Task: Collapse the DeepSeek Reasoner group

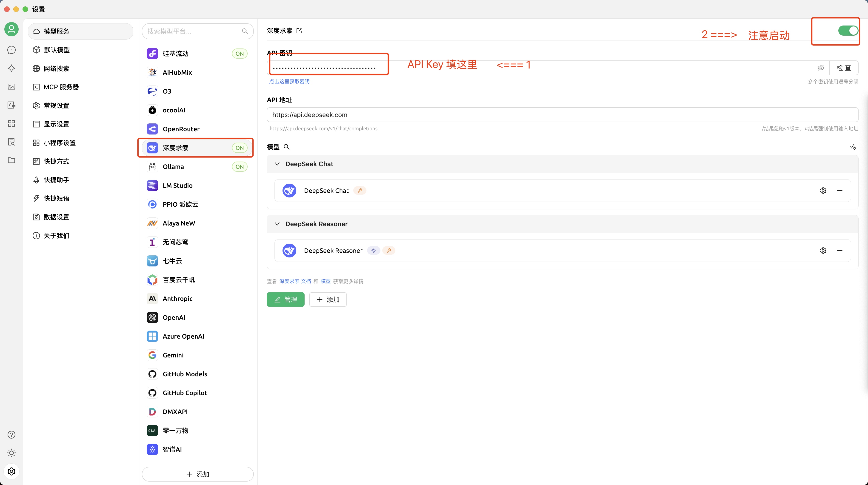Action: tap(277, 224)
